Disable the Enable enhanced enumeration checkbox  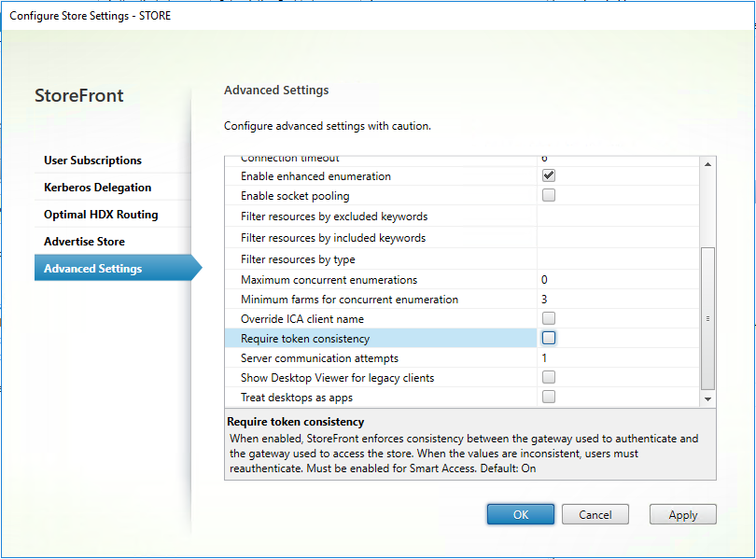(x=548, y=175)
